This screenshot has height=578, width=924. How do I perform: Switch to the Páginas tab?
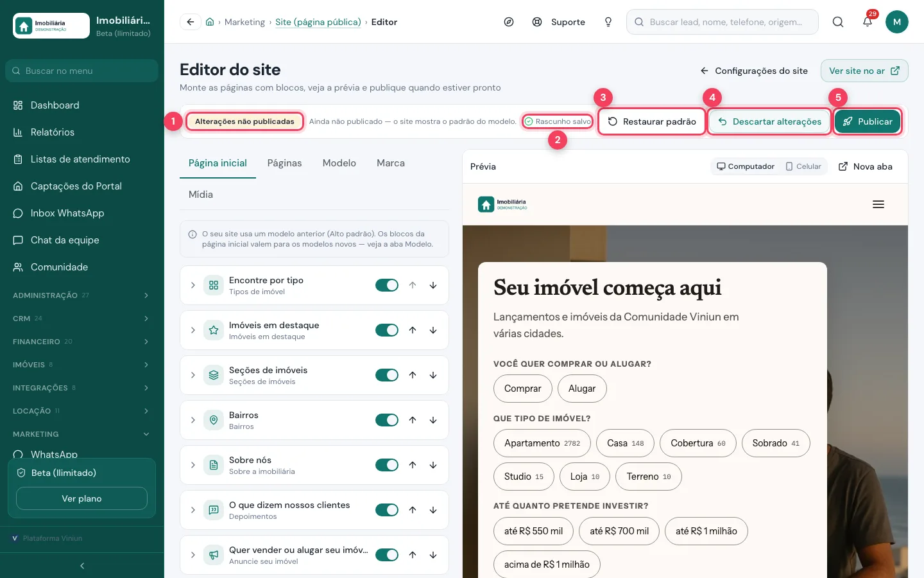click(x=284, y=163)
